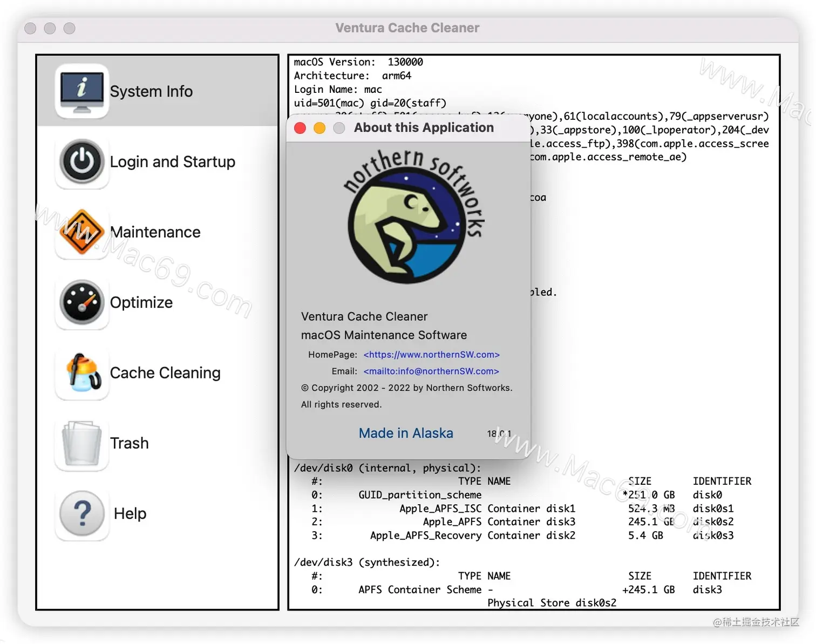The height and width of the screenshot is (644, 816).
Task: Click the Northern Softworks polar bear logo
Action: (x=413, y=216)
